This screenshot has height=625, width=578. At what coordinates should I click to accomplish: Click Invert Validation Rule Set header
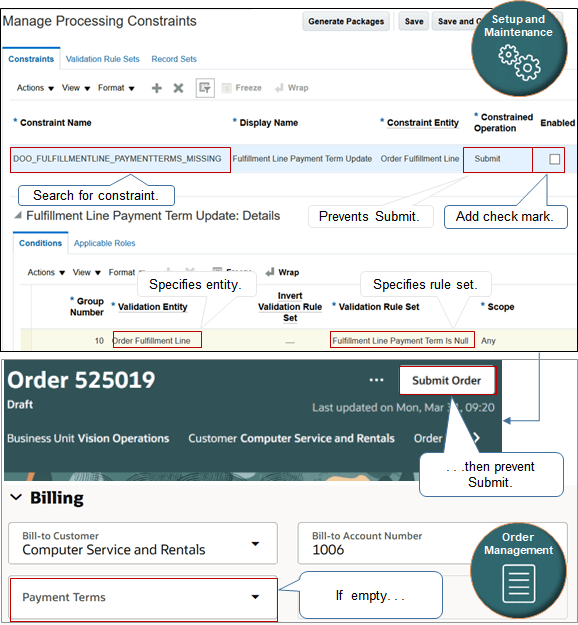290,307
